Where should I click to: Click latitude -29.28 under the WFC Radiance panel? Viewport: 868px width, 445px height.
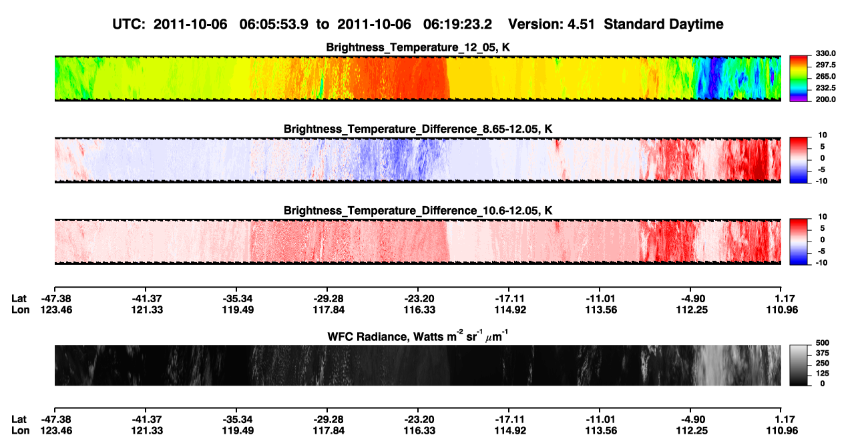tap(327, 419)
